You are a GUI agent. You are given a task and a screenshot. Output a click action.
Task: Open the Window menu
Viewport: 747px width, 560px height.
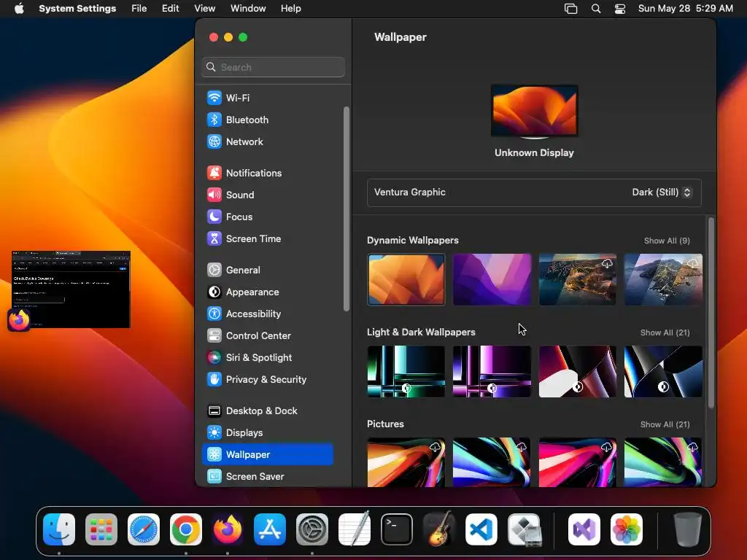tap(248, 9)
